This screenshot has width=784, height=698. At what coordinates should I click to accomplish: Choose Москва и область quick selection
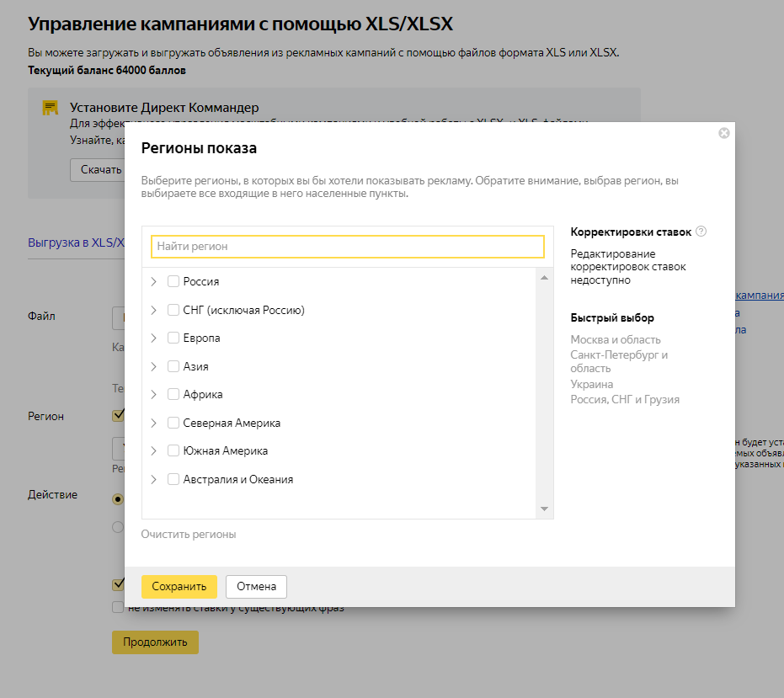click(616, 340)
